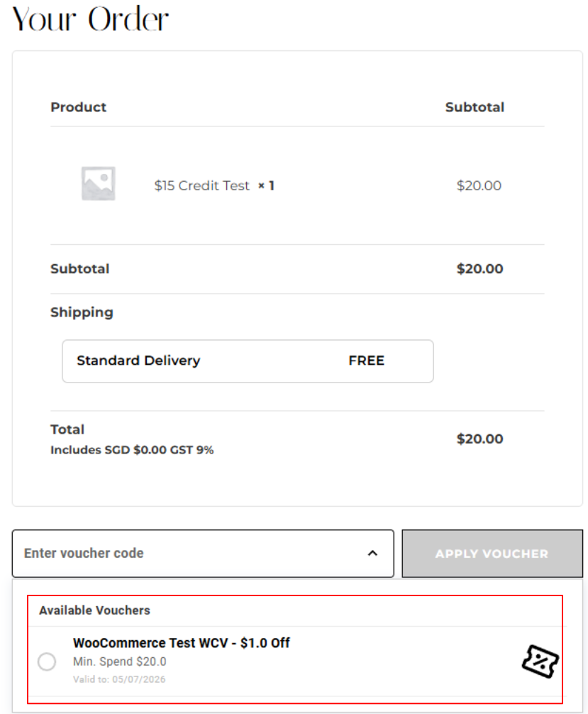The image size is (588, 714).
Task: Click the Available Vouchers heading
Action: pyautogui.click(x=94, y=610)
